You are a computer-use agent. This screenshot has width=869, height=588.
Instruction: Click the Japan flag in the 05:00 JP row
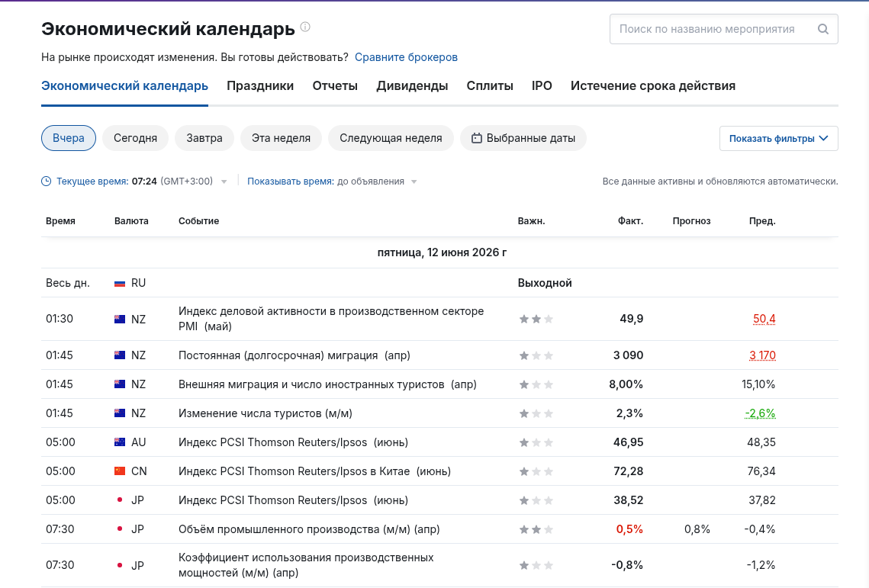(x=120, y=500)
